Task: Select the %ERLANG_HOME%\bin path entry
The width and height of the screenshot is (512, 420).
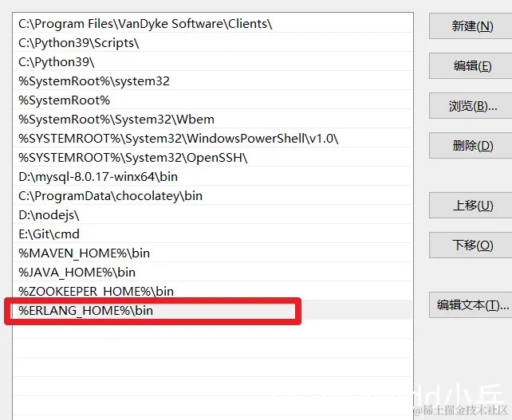Action: click(213, 310)
